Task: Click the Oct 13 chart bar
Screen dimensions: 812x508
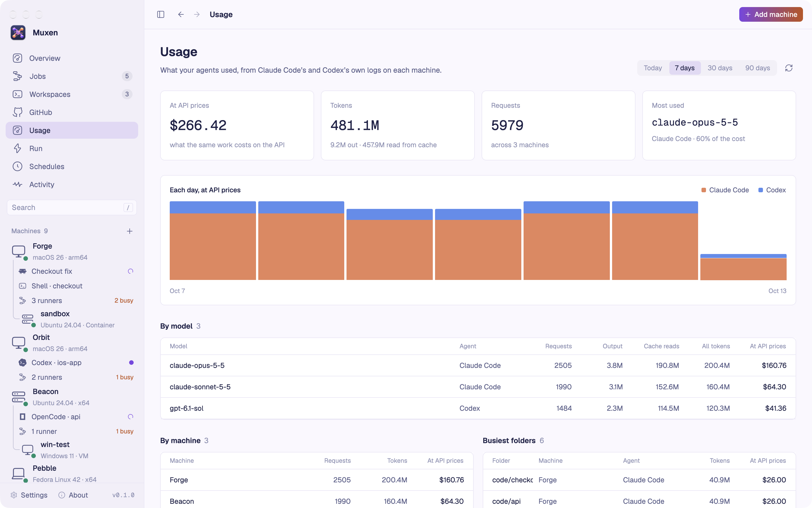Action: pos(743,267)
